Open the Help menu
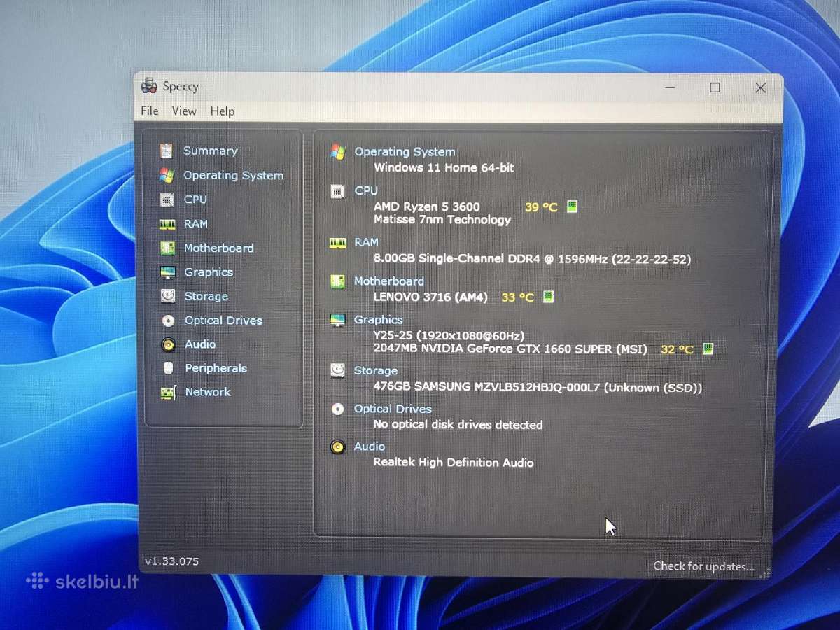The image size is (840, 630). (x=223, y=111)
